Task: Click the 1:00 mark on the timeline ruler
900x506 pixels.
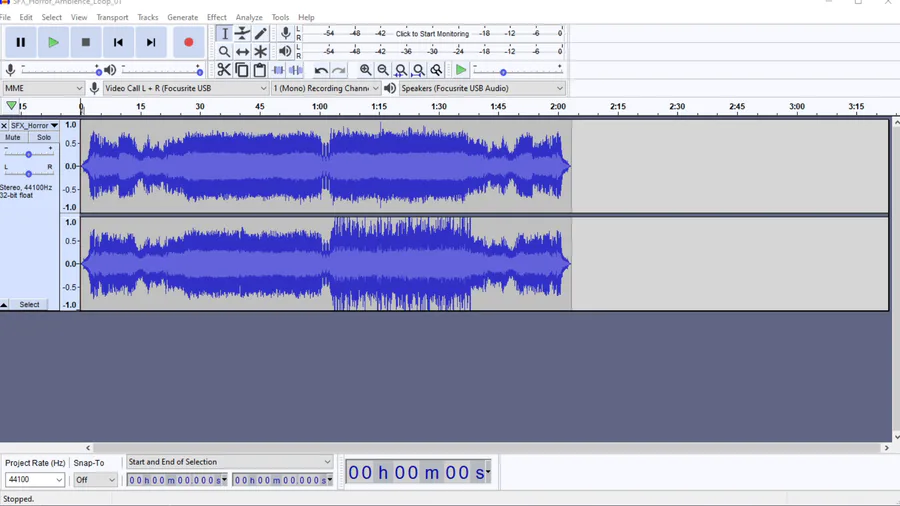Action: pos(320,107)
